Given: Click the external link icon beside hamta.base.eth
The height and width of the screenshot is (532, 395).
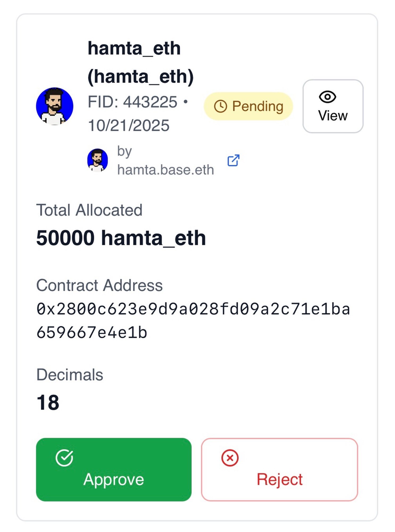Looking at the screenshot, I should coord(233,160).
